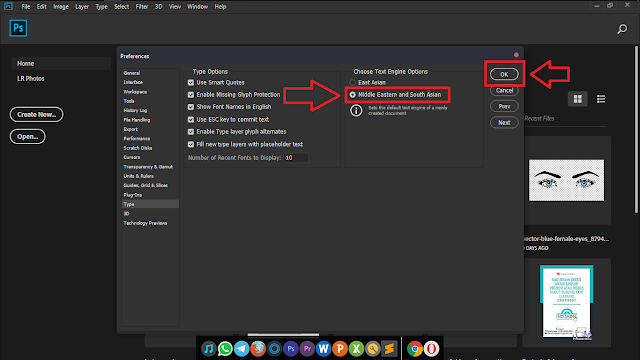This screenshot has width=640, height=360.
Task: Confirm preferences with OK button
Action: [x=504, y=74]
